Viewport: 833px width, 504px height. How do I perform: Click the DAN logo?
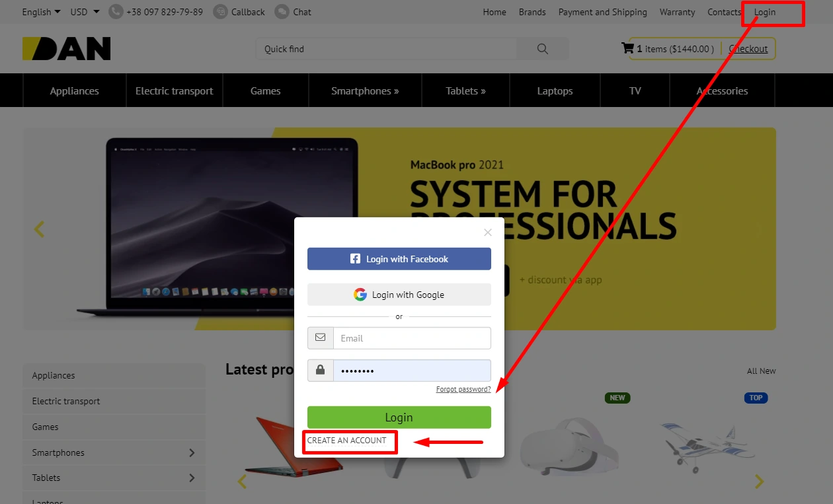67,49
